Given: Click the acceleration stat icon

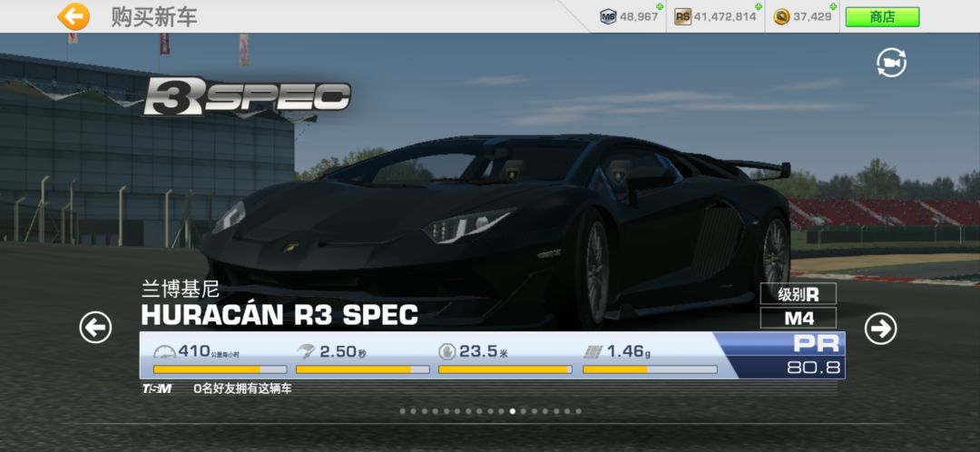Looking at the screenshot, I should 307,351.
